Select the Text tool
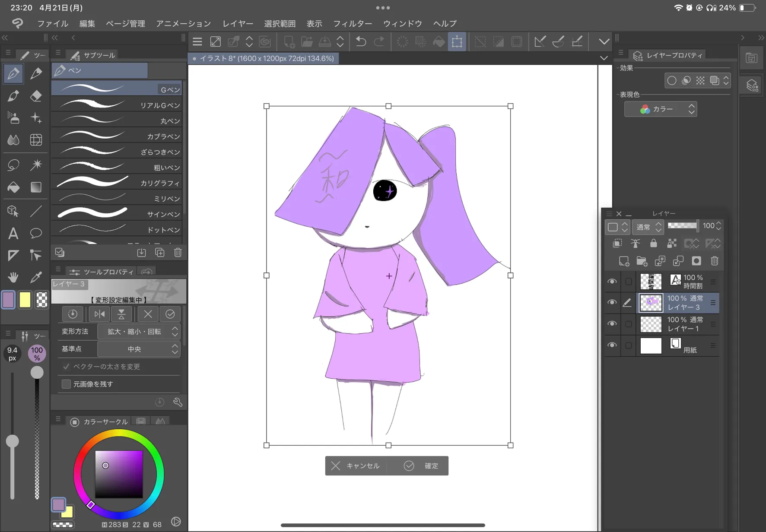Image resolution: width=766 pixels, height=532 pixels. point(13,234)
